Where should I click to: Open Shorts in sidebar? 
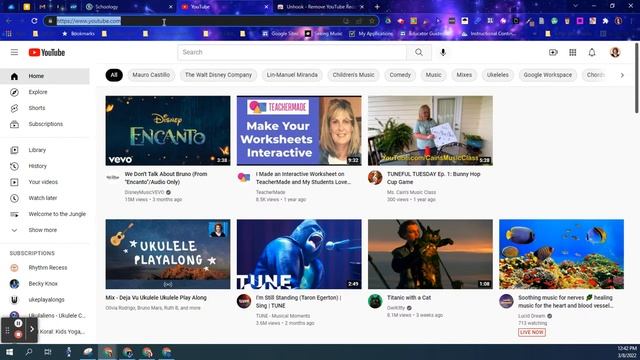tap(45, 108)
